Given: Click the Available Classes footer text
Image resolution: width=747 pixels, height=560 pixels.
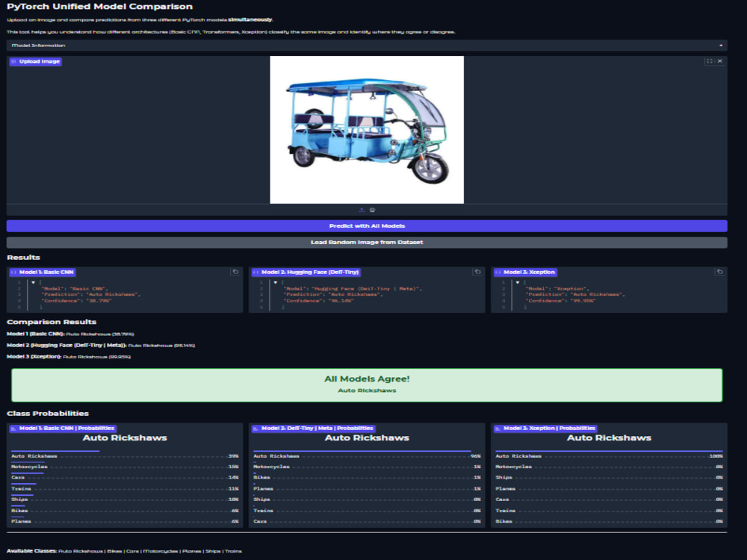Looking at the screenshot, I should [x=124, y=551].
